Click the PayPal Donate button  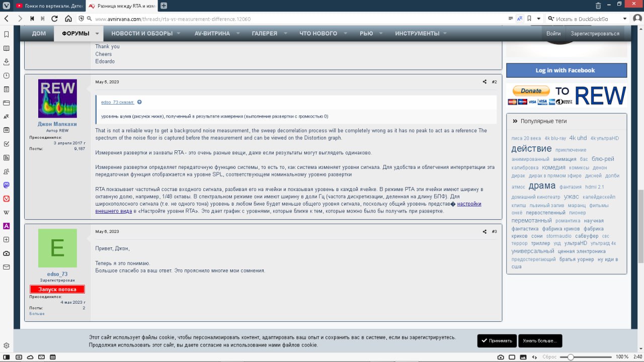coord(531,91)
